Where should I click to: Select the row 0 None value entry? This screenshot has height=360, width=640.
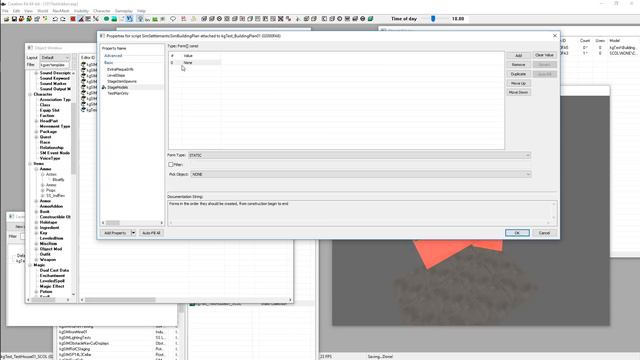[195, 62]
